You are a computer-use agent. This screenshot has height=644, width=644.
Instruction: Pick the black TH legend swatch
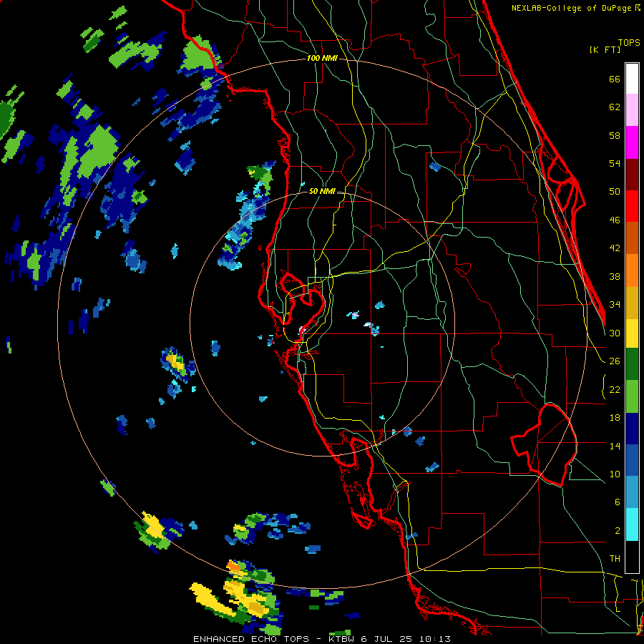[632, 557]
